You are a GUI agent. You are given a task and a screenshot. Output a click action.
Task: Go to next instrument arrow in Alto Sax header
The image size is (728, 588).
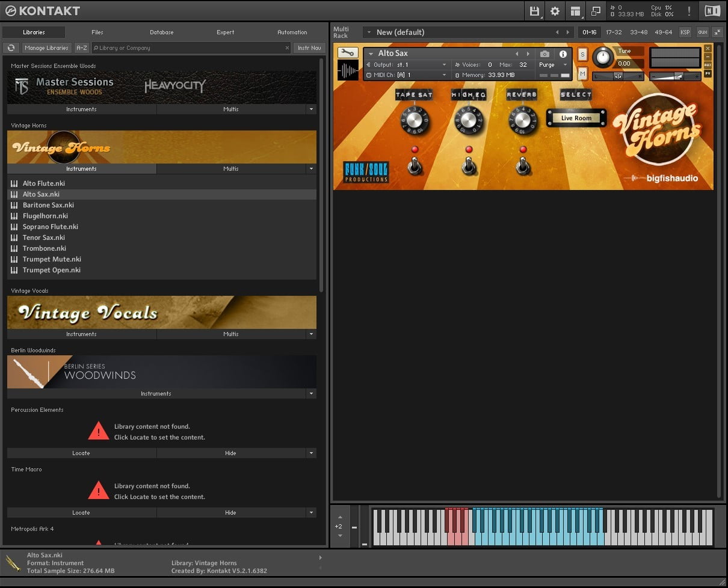528,54
